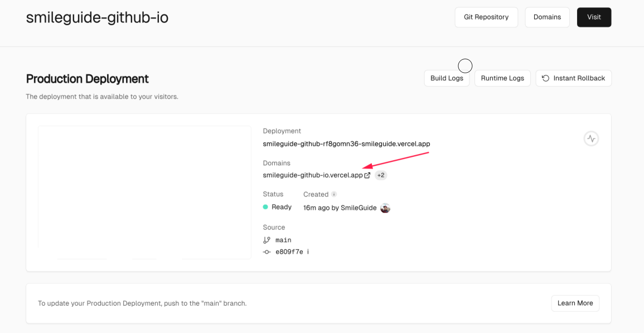Open the smileguide-github-io.vercel.app domain link

point(313,175)
